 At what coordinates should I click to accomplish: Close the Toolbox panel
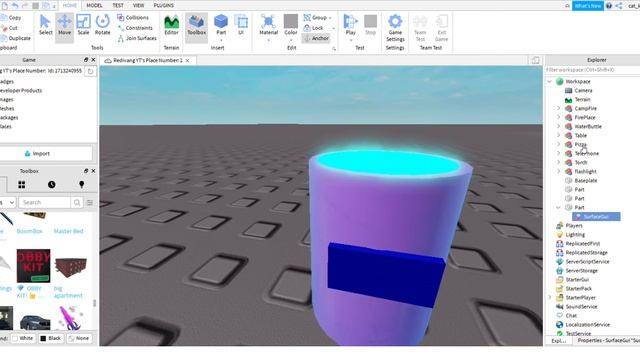click(93, 171)
